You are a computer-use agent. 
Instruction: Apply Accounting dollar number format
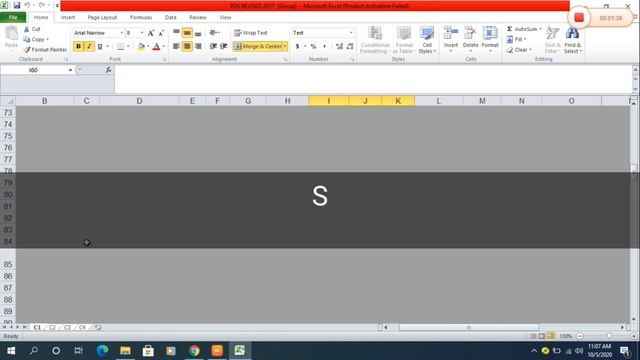pos(298,47)
